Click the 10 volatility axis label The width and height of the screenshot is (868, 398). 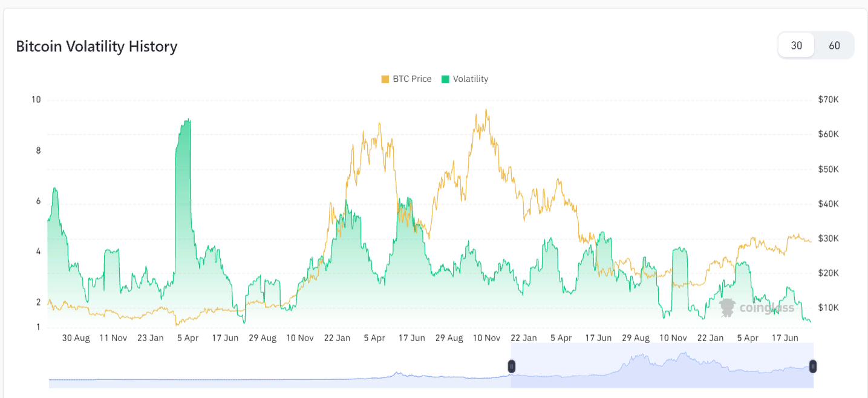[x=36, y=99]
